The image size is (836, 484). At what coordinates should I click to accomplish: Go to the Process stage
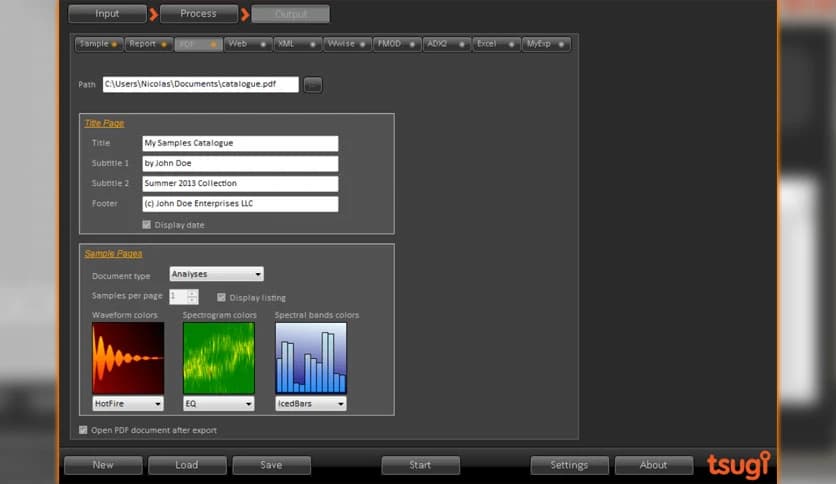(x=198, y=14)
